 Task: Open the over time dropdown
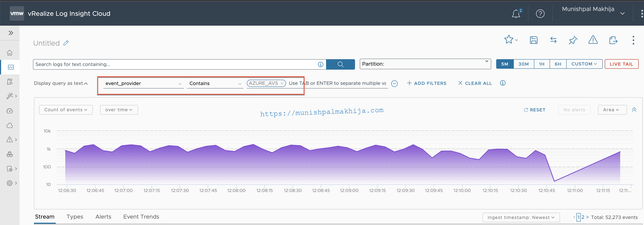[119, 110]
